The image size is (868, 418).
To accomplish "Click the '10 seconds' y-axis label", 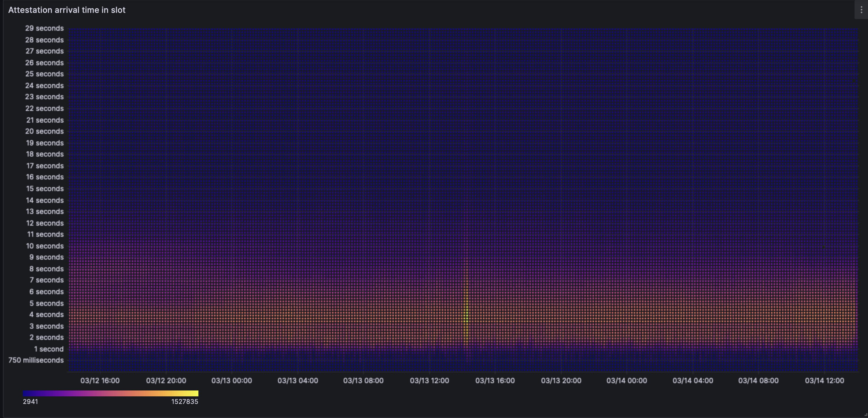I will [45, 246].
